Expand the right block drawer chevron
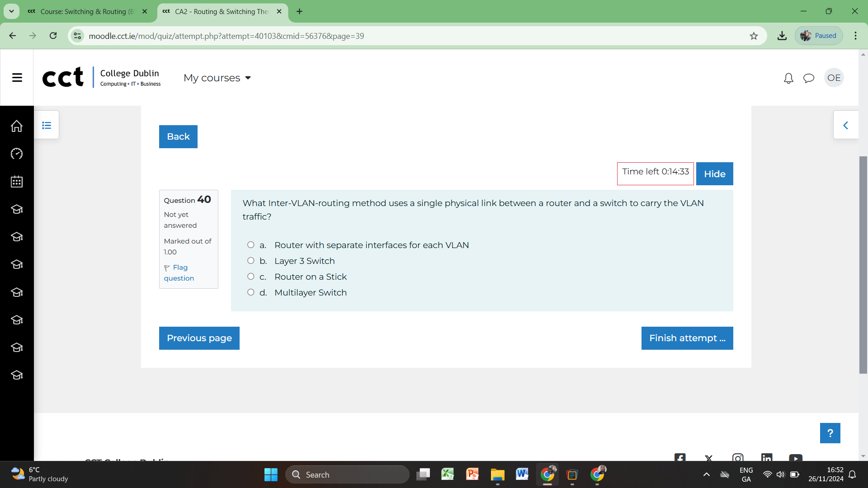The image size is (868, 488). 845,125
